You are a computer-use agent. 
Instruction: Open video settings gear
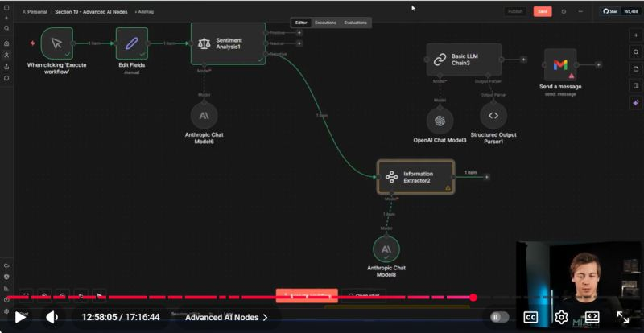(x=561, y=317)
